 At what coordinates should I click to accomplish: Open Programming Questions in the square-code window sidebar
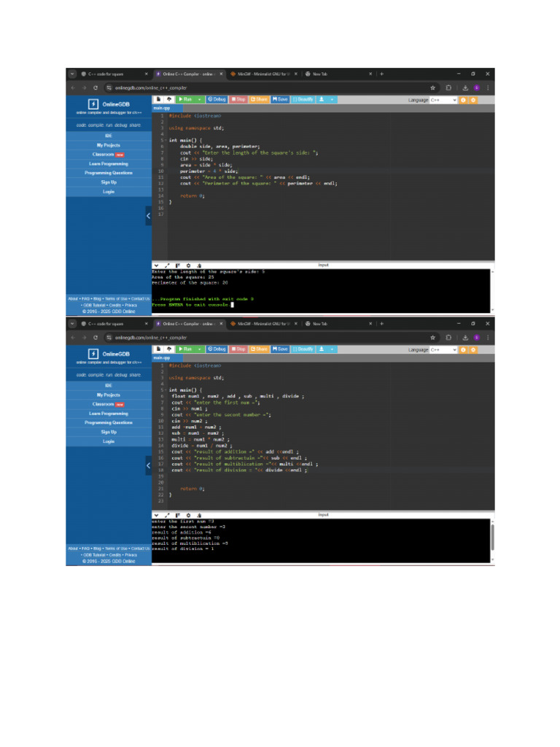click(x=109, y=173)
